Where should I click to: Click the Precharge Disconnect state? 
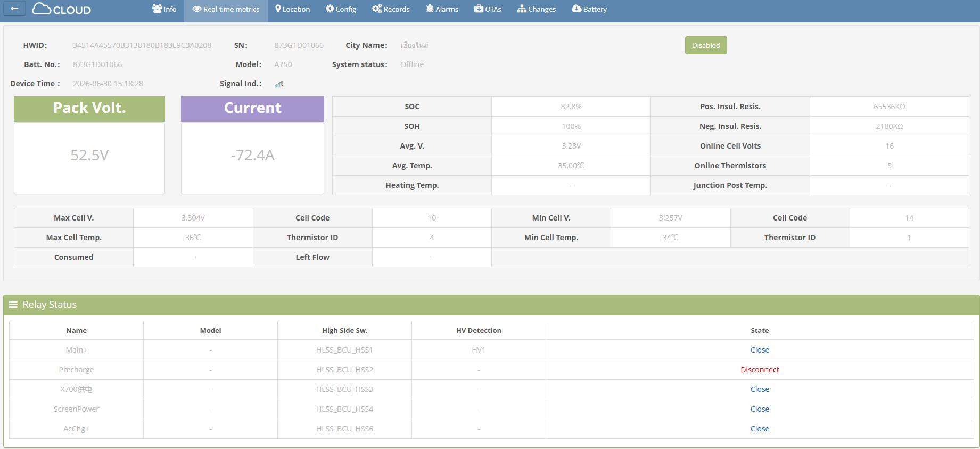coord(760,370)
